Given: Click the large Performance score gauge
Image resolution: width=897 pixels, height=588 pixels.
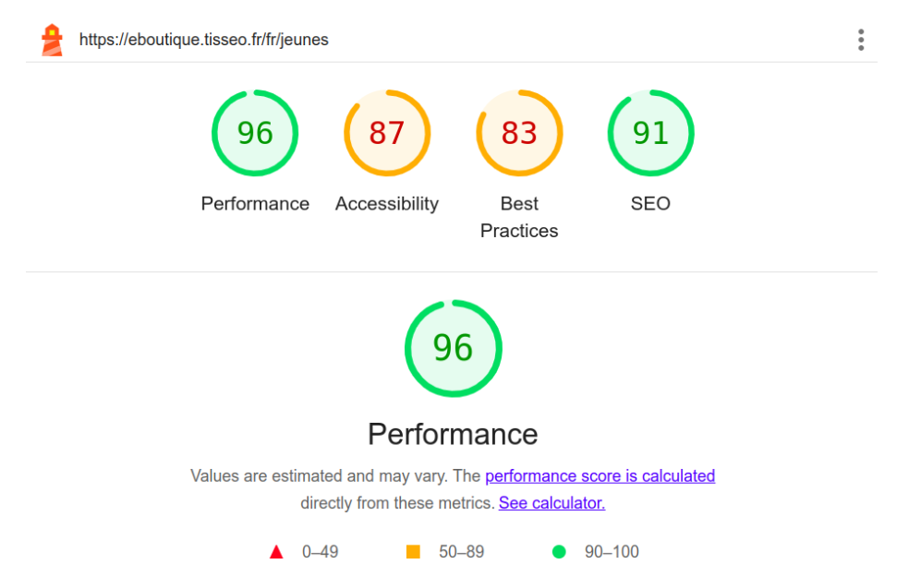Looking at the screenshot, I should tap(453, 348).
